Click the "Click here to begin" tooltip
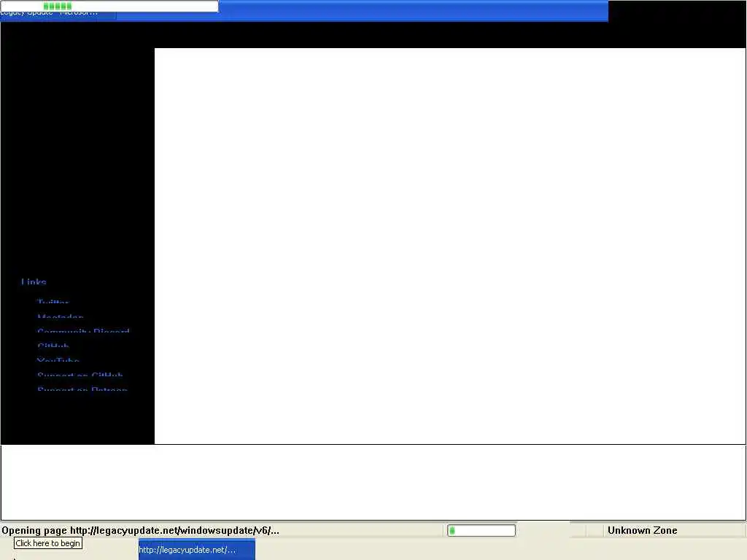 pos(47,543)
